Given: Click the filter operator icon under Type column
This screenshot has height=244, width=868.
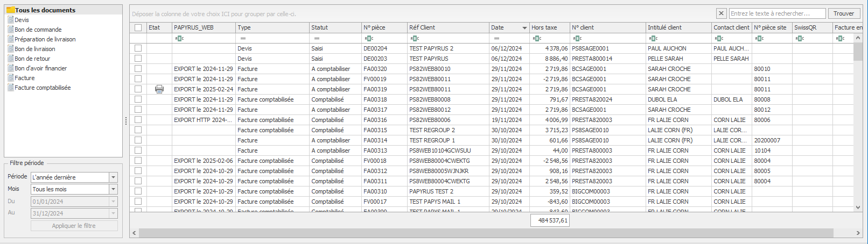Looking at the screenshot, I should point(243,38).
